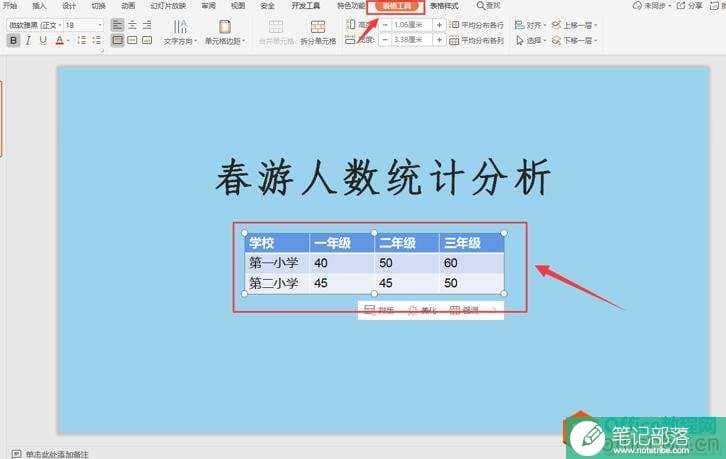Click the 春游人数统计分析 slide title
The height and width of the screenshot is (459, 726).
tap(383, 177)
